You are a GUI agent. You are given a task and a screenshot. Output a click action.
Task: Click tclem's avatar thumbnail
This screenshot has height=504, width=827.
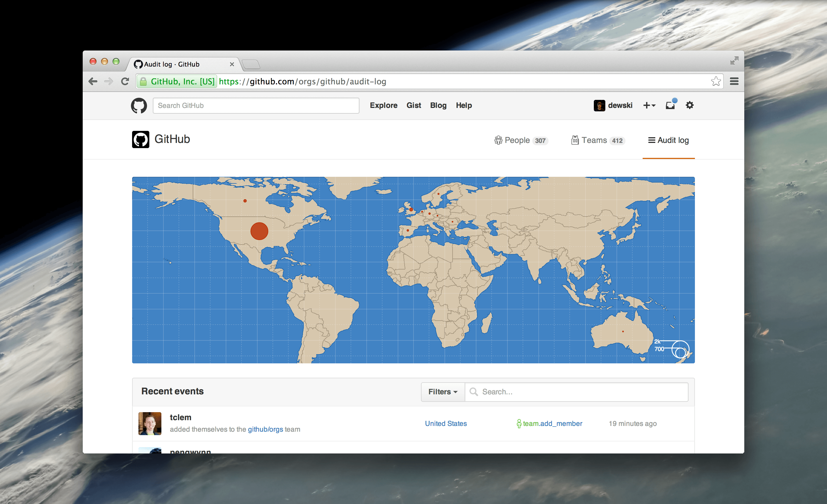[150, 423]
